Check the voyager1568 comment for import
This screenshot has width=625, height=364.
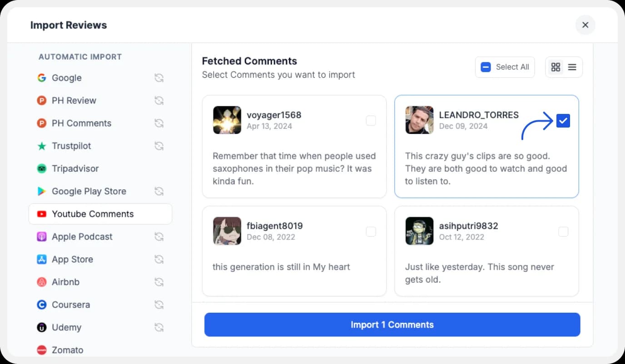pyautogui.click(x=371, y=120)
